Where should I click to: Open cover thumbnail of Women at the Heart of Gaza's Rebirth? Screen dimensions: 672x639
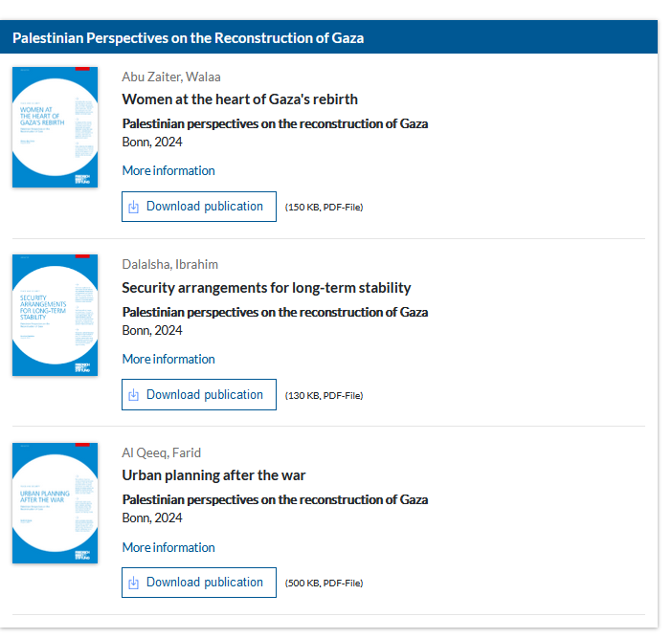[56, 126]
